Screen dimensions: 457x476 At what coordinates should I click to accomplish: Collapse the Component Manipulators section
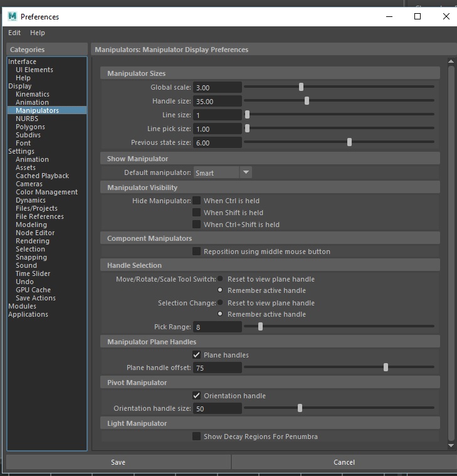point(270,238)
